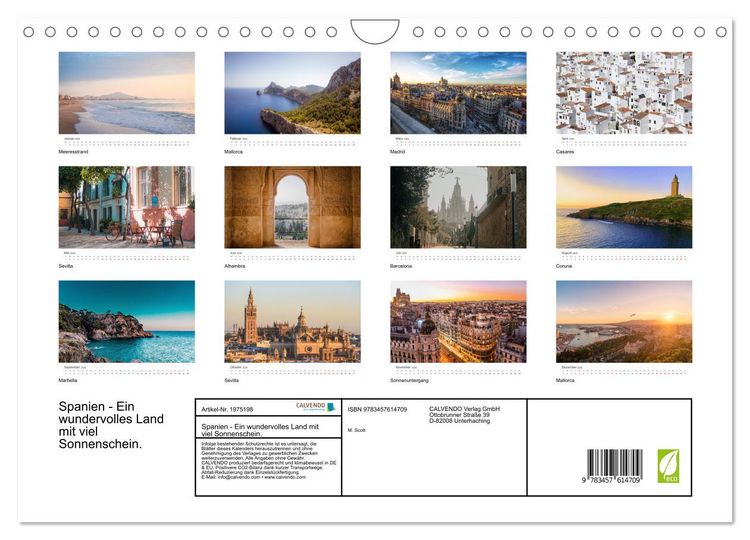Viewport: 750px width, 540px height.
Task: Click the "Barcelona" caption
Action: click(x=401, y=266)
